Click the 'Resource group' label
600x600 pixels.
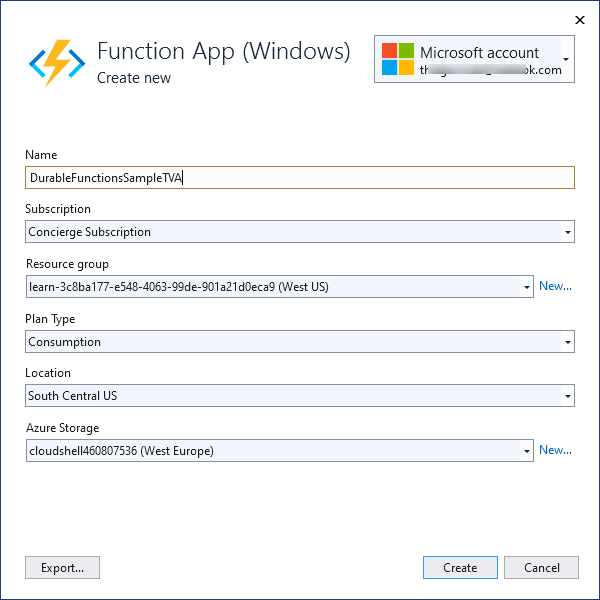(67, 264)
